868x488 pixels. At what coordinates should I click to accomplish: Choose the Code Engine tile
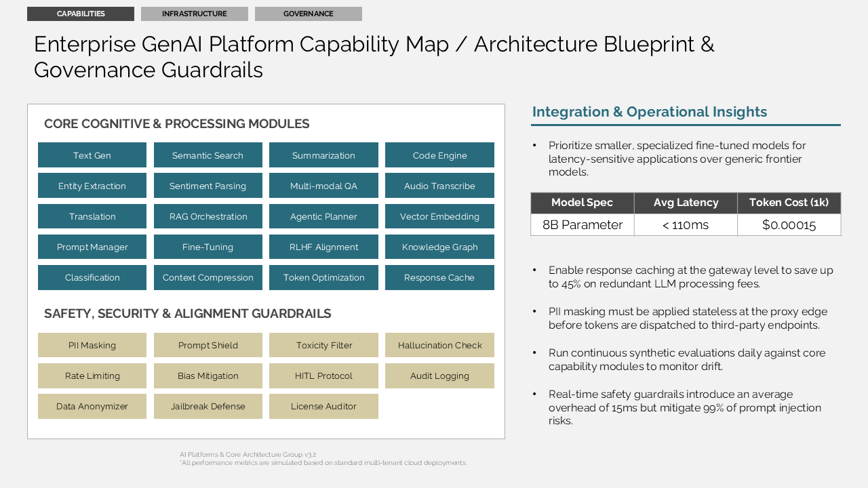[x=439, y=155]
